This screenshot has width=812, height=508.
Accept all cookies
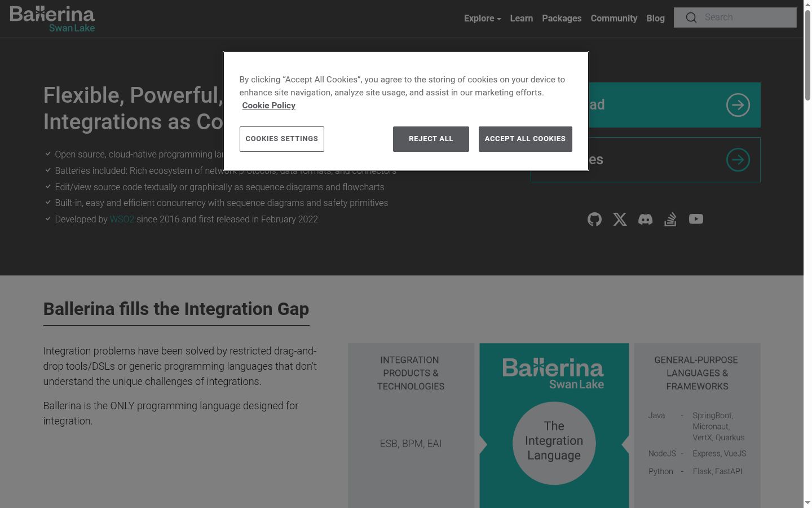pyautogui.click(x=525, y=139)
